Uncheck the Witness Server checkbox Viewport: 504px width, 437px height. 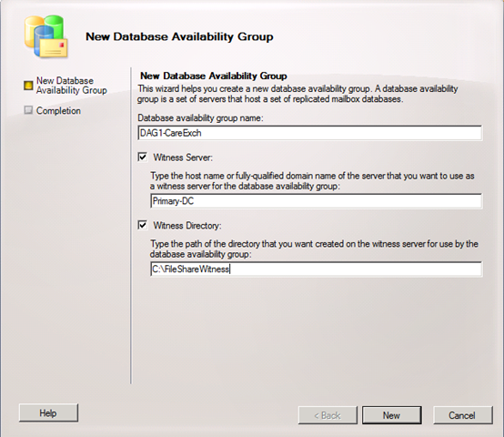click(x=143, y=158)
